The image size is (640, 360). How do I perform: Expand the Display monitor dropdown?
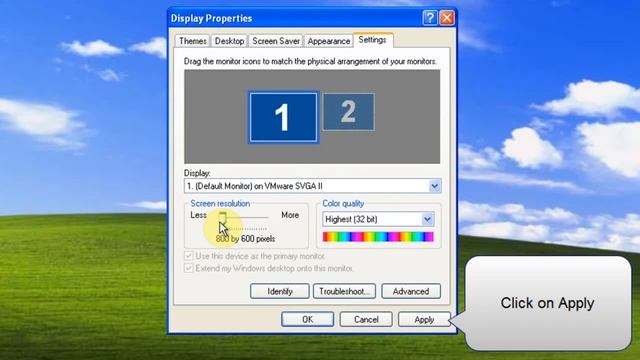435,186
